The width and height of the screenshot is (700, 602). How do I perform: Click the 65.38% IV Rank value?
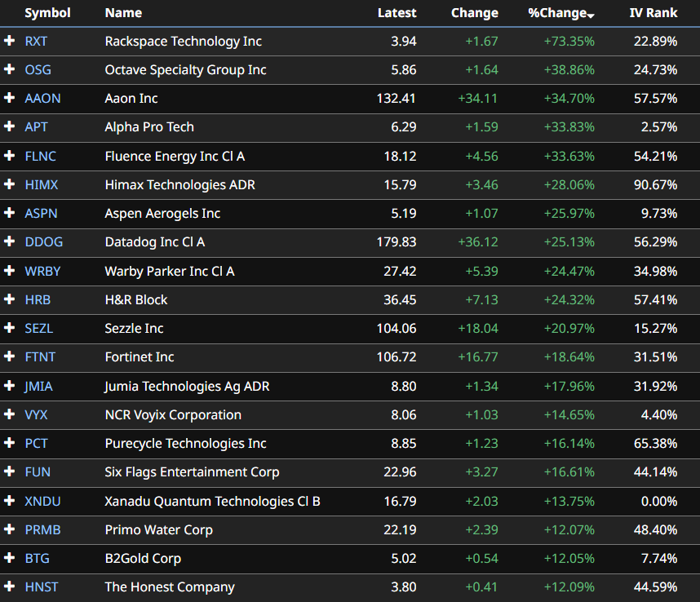click(x=656, y=444)
